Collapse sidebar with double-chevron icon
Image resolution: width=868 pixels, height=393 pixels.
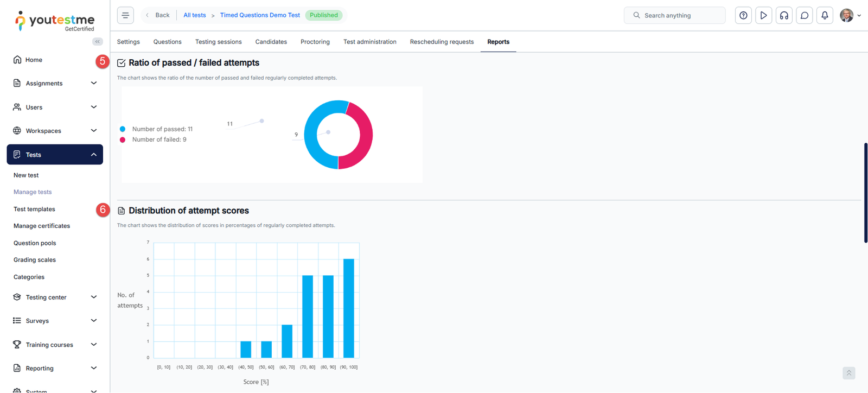(98, 42)
